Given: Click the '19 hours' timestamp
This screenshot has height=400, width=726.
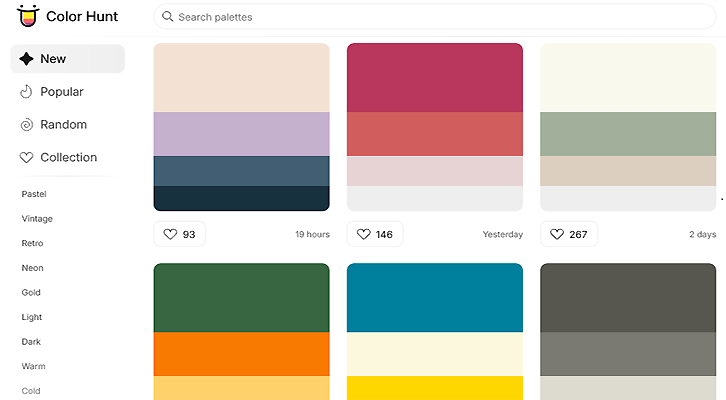Looking at the screenshot, I should pyautogui.click(x=313, y=234).
